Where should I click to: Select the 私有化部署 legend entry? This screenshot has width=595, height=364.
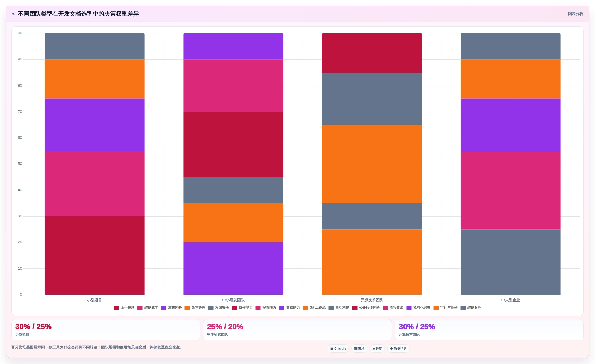tap(419, 308)
